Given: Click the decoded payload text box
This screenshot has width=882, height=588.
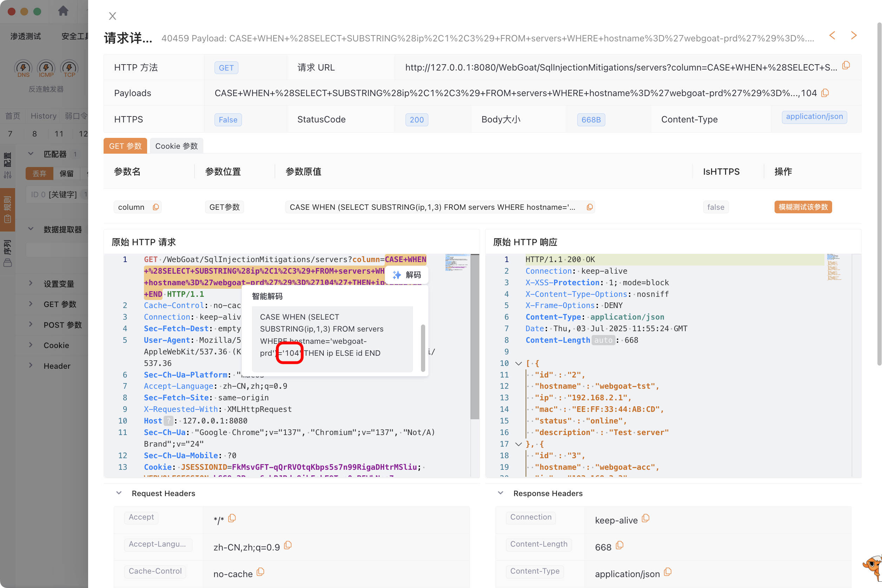Looking at the screenshot, I should [333, 339].
